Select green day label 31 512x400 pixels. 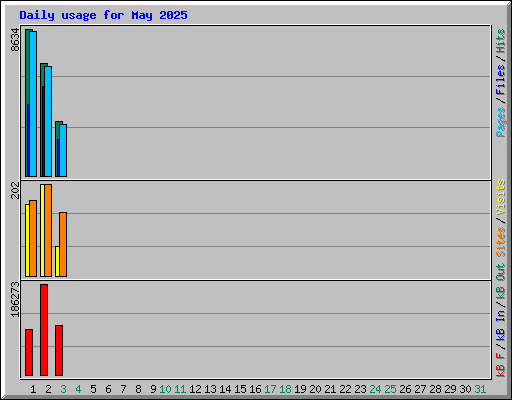[480, 389]
